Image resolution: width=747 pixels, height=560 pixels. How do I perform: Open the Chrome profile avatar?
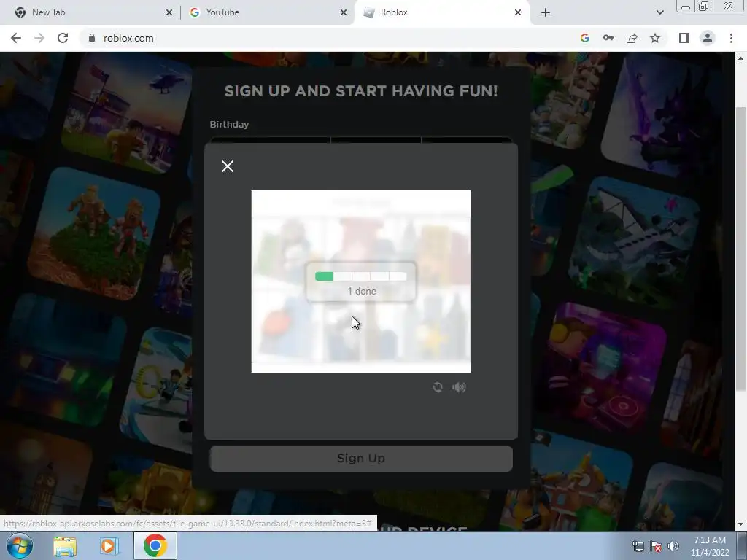[x=708, y=38]
